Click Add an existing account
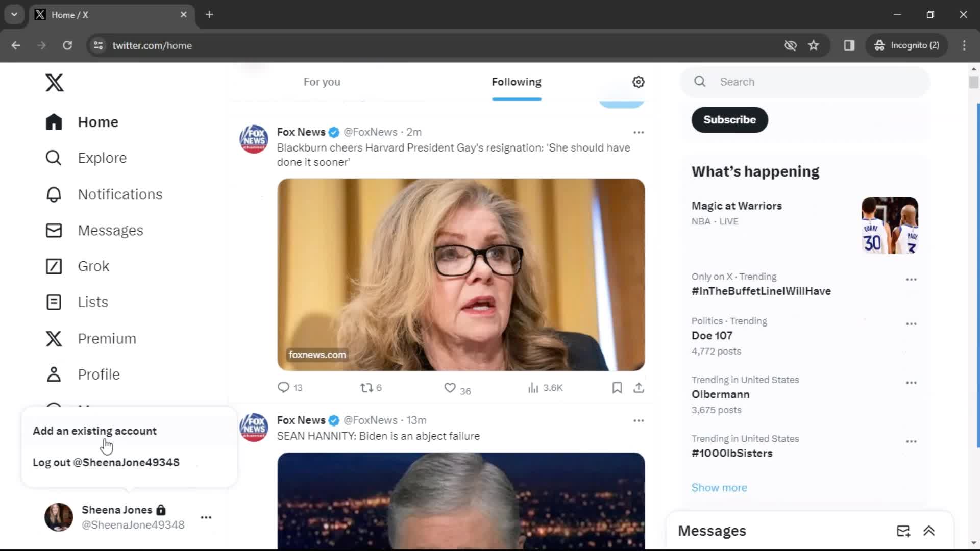Viewport: 980px width, 551px height. tap(95, 431)
